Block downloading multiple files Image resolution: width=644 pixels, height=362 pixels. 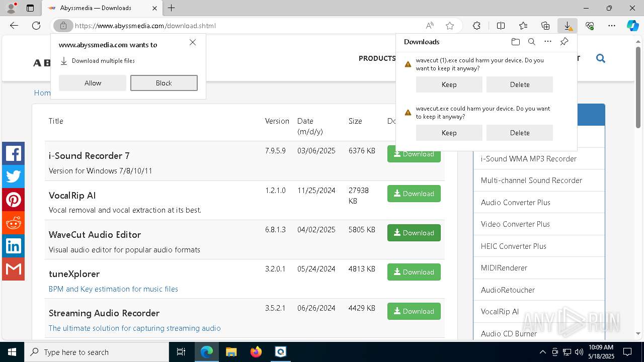(164, 83)
